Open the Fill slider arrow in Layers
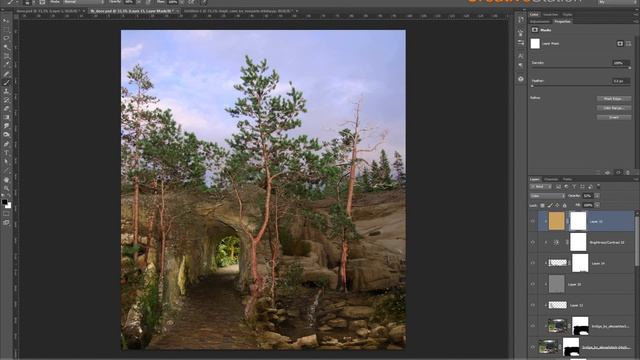This screenshot has height=360, width=640. pos(597,205)
